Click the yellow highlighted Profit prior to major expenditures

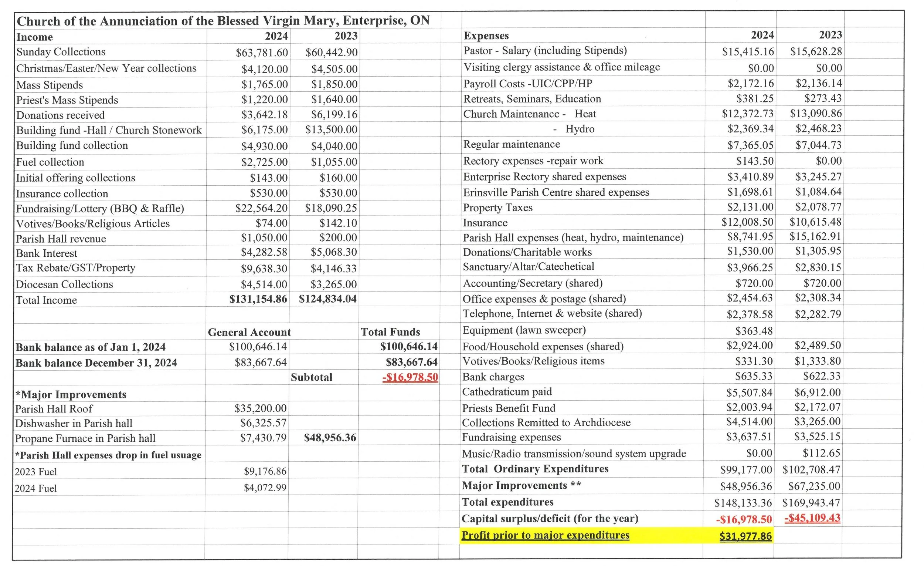pyautogui.click(x=545, y=535)
